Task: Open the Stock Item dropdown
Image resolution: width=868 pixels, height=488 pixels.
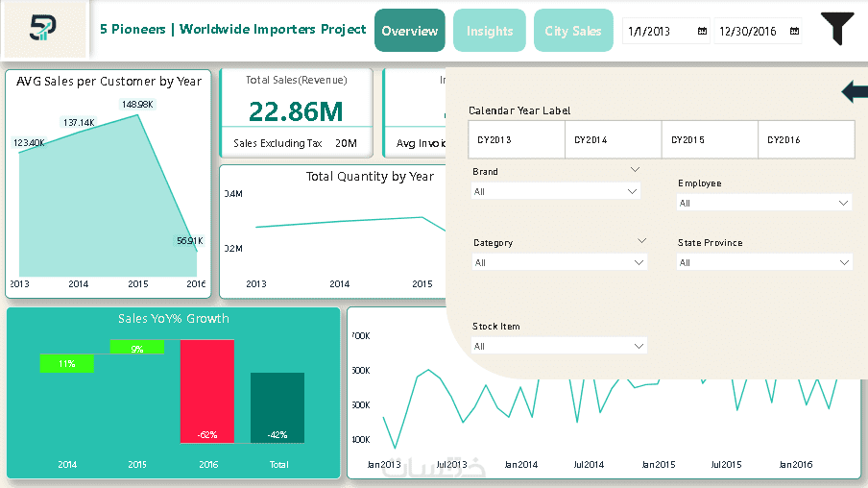Action: 559,346
